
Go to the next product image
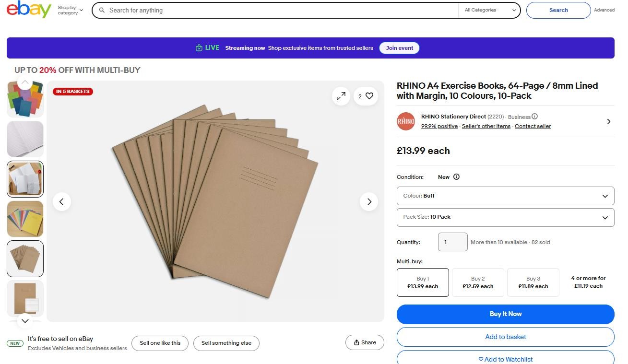coord(369,202)
